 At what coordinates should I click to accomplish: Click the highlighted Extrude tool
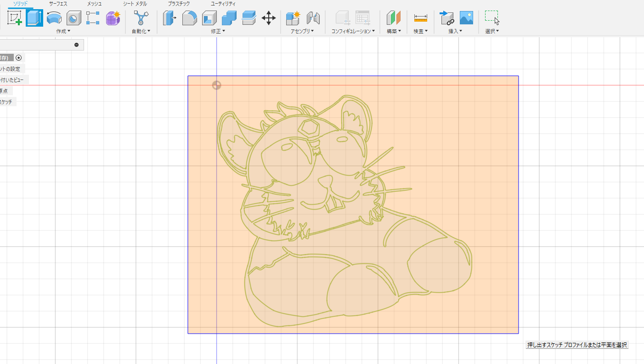[x=34, y=18]
